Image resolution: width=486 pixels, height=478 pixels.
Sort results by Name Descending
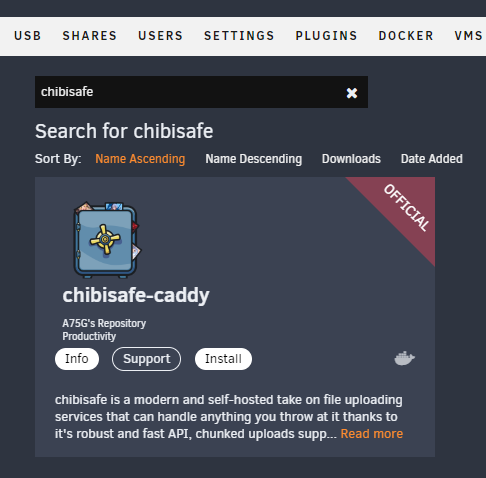point(254,159)
